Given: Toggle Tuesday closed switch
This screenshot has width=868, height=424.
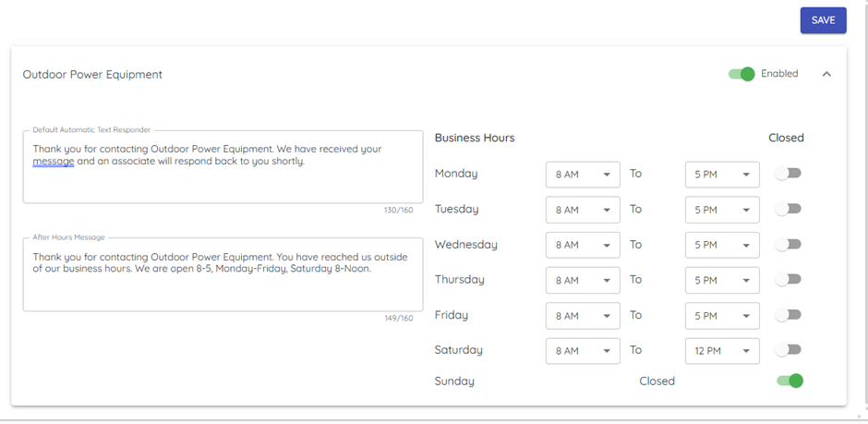Looking at the screenshot, I should click(x=788, y=209).
